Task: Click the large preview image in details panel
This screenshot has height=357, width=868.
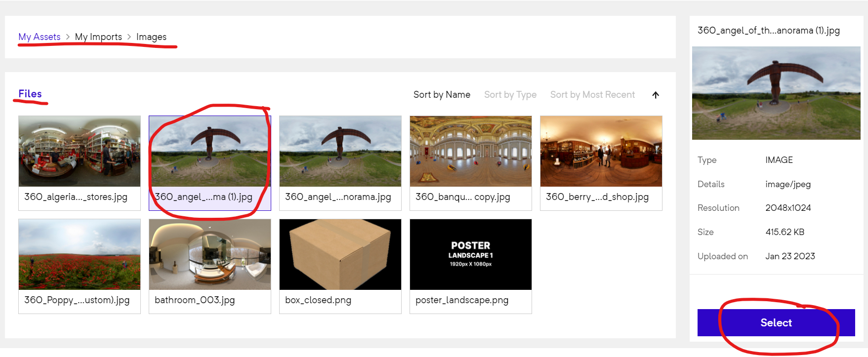Action: 776,93
